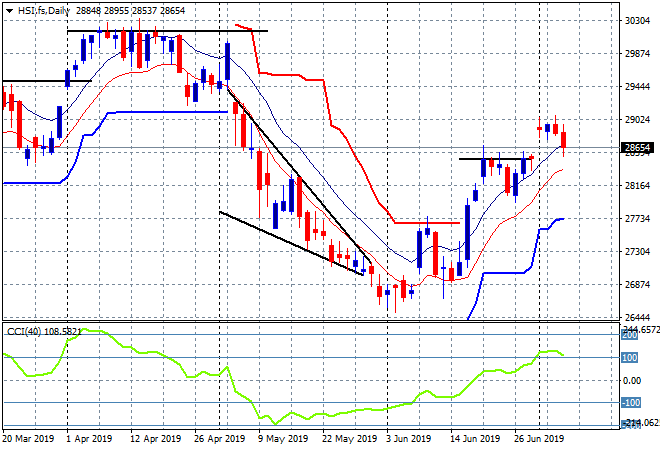The image size is (660, 450).
Task: Click price axis label 28164
Action: tap(637, 186)
